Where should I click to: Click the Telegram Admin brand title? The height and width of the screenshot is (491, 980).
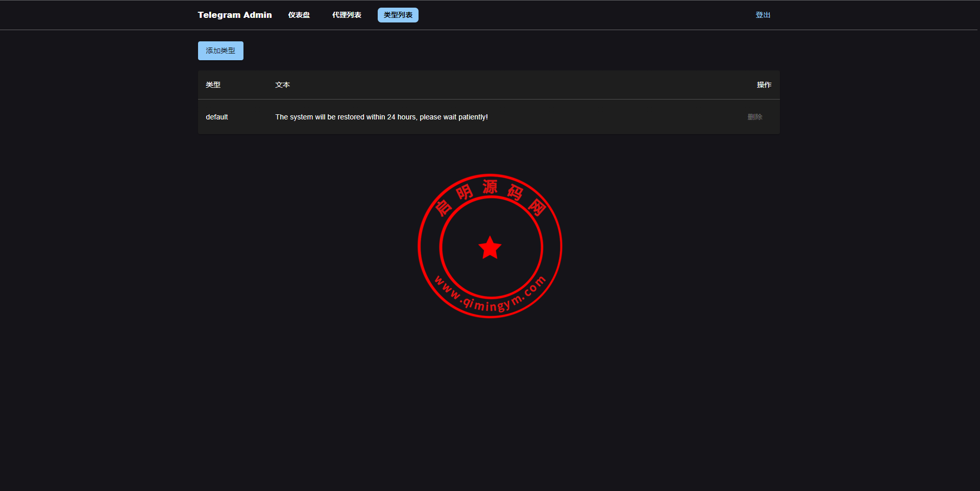click(x=234, y=15)
